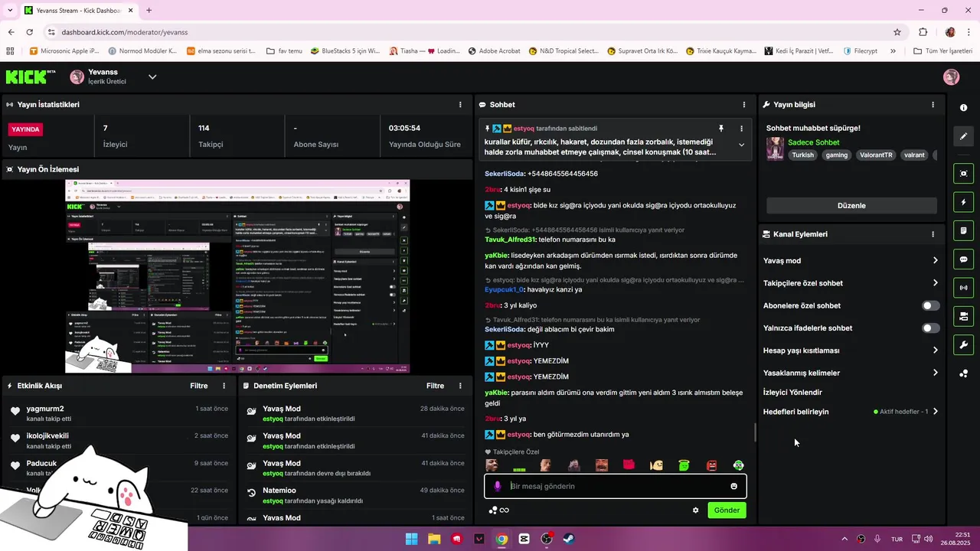This screenshot has width=980, height=551.
Task: Click Filtre in Etkinlik Akışı panel
Action: (199, 386)
